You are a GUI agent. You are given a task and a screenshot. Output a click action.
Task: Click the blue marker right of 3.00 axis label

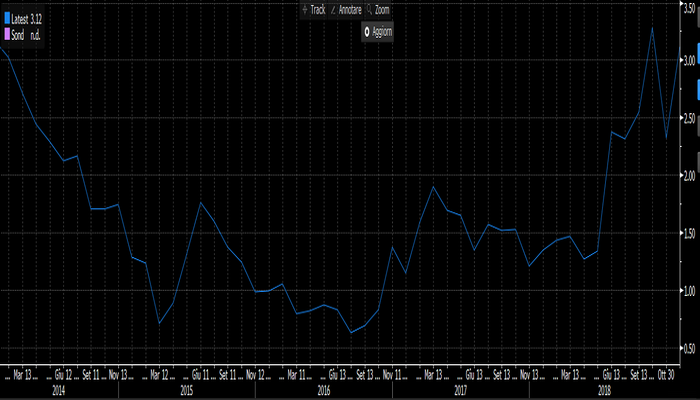[x=697, y=58]
